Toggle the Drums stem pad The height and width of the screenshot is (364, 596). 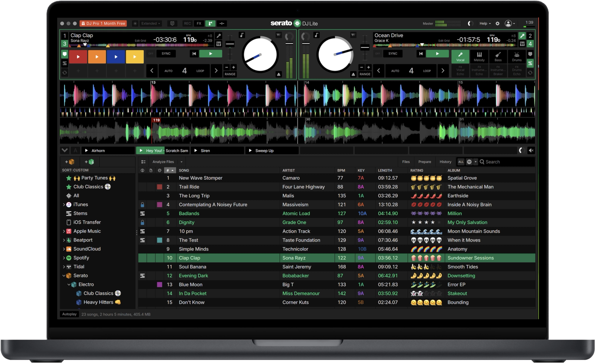click(517, 57)
